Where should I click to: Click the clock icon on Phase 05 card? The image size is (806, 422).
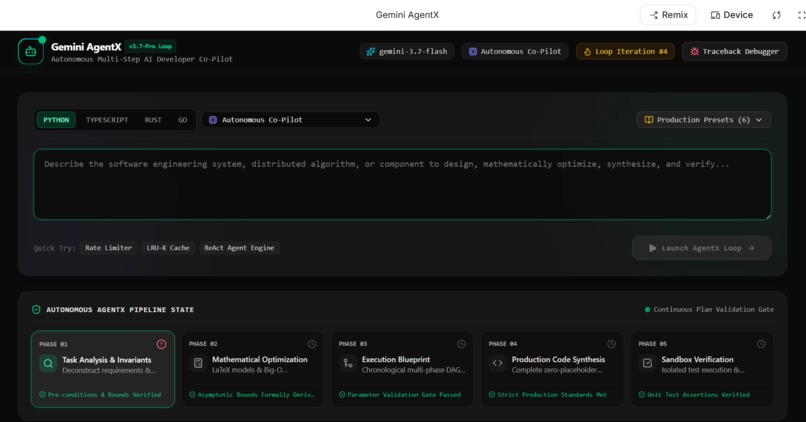[x=761, y=344]
